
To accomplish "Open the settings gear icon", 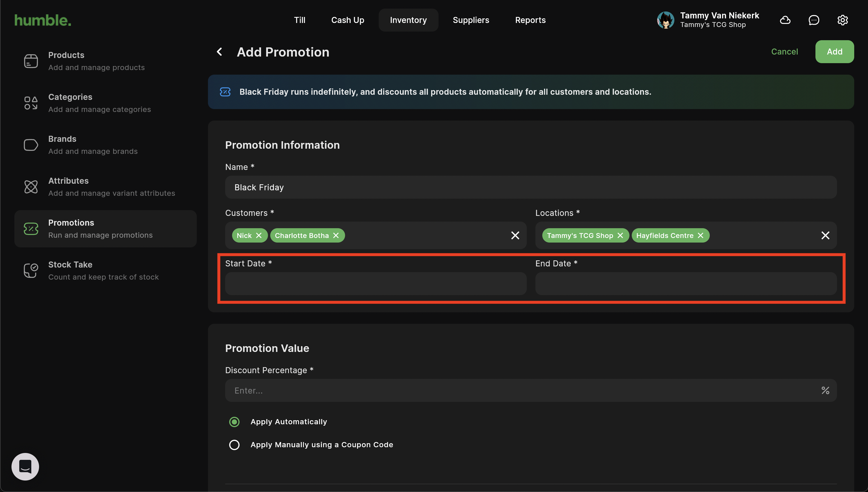I will [842, 20].
